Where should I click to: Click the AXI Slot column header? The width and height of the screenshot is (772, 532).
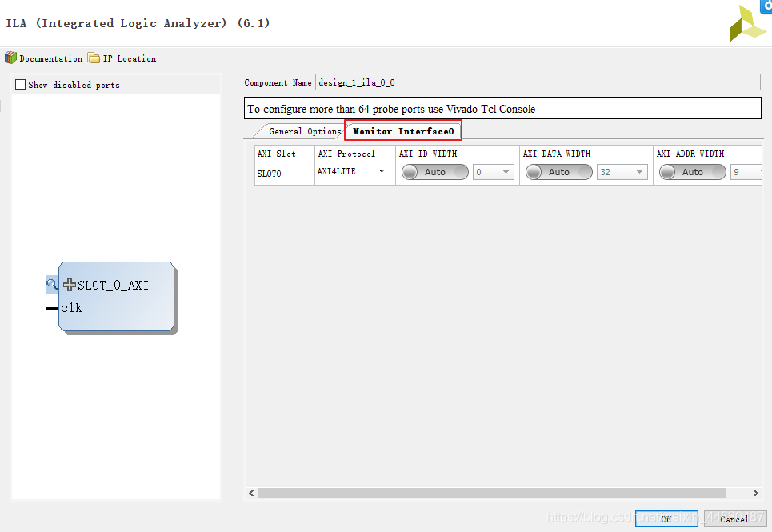(x=285, y=153)
